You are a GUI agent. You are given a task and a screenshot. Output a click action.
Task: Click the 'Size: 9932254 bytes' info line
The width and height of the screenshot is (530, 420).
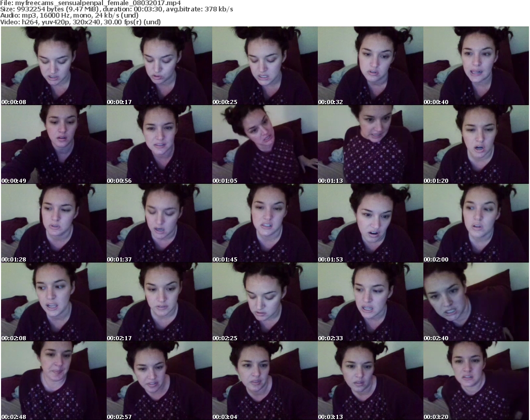[x=116, y=9]
